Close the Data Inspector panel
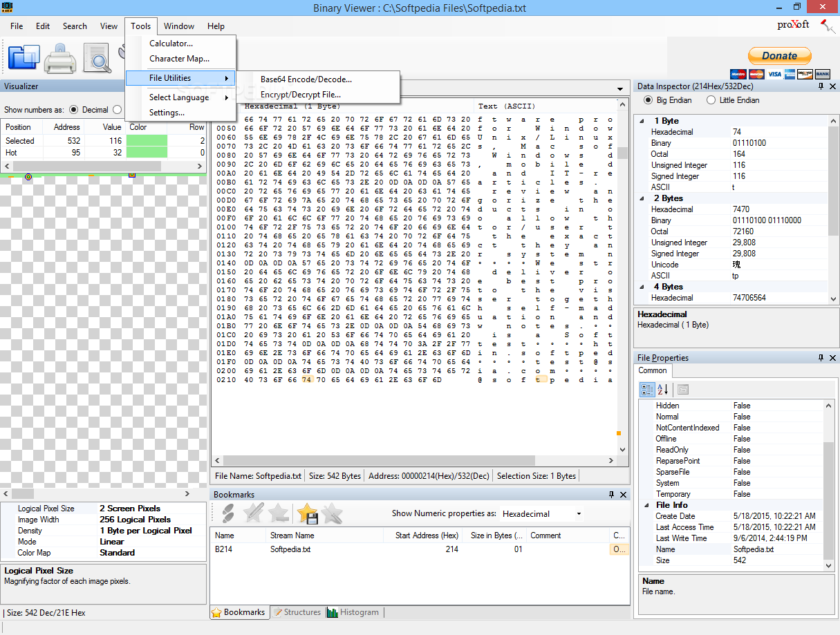840x635 pixels. tap(832, 86)
